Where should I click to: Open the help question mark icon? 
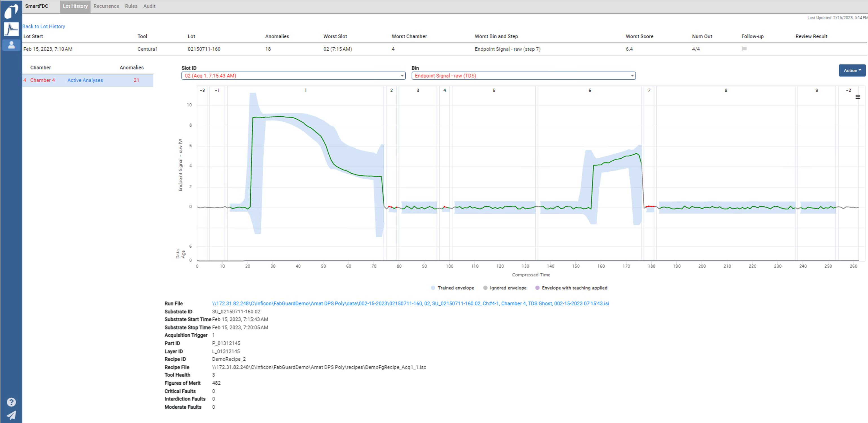[x=11, y=402]
